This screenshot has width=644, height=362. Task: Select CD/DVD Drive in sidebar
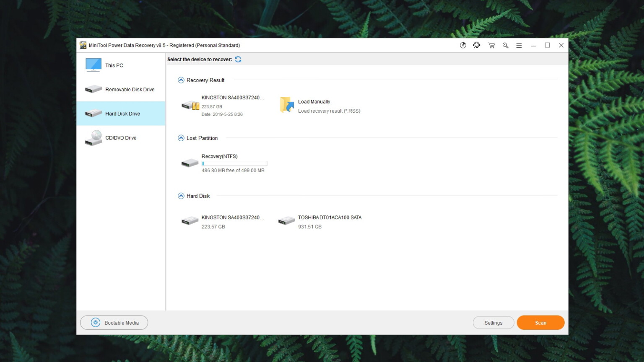point(121,138)
